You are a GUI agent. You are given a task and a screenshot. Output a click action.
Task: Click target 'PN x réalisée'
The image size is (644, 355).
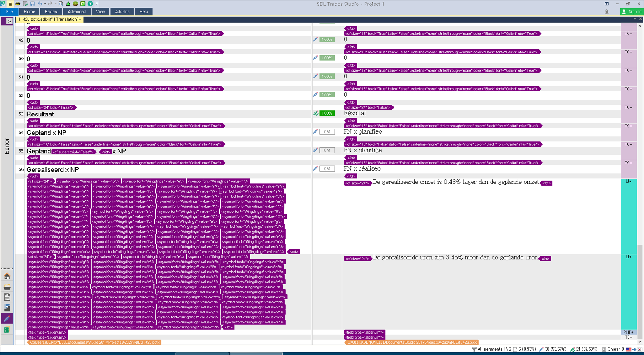click(362, 169)
